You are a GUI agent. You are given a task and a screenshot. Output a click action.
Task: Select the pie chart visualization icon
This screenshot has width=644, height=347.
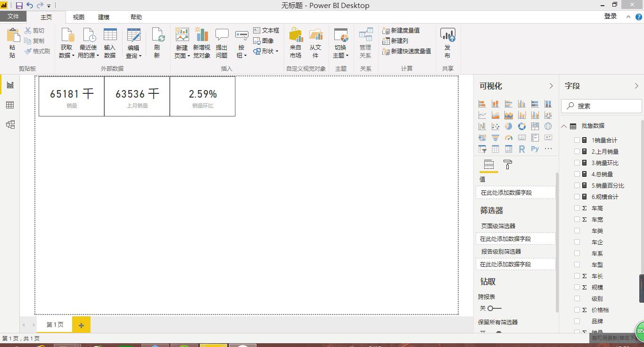508,126
